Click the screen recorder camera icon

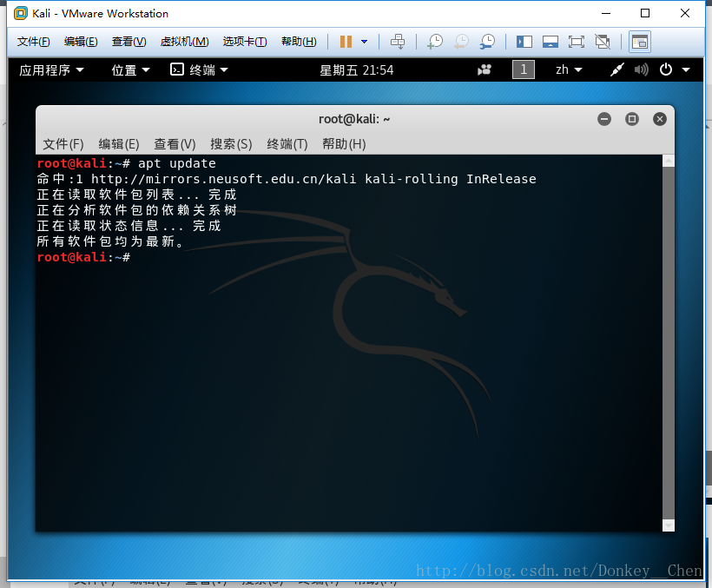[485, 70]
